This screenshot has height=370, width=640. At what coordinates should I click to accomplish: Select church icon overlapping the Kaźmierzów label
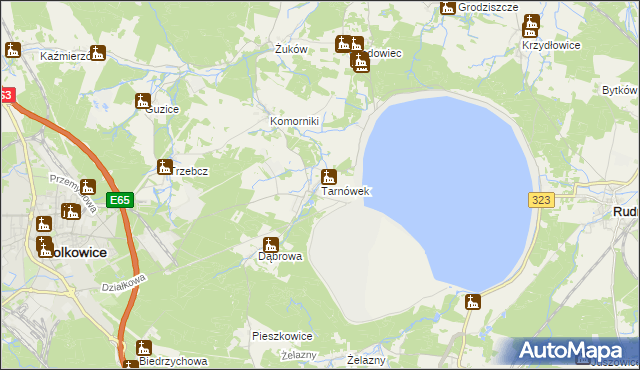point(98,53)
